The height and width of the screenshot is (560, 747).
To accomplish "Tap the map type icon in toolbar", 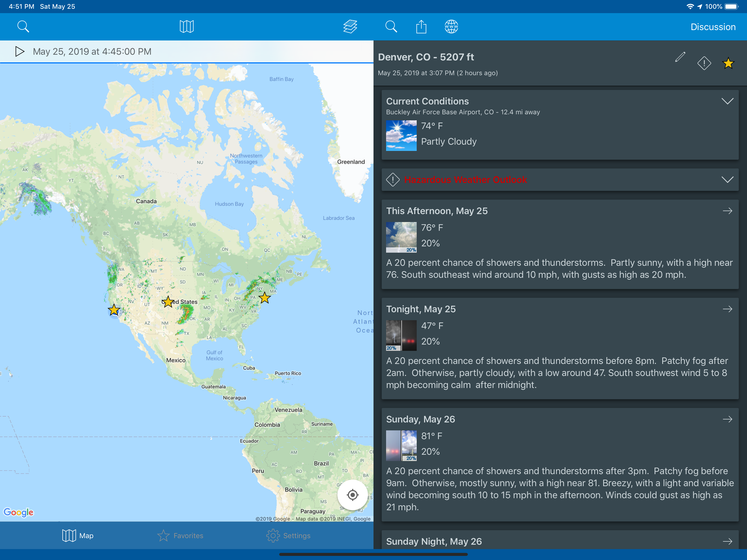I will [x=186, y=26].
